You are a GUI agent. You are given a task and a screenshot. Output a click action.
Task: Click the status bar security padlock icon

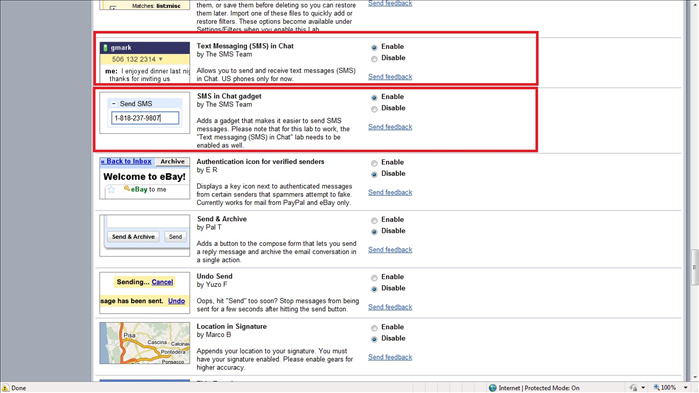[x=633, y=388]
